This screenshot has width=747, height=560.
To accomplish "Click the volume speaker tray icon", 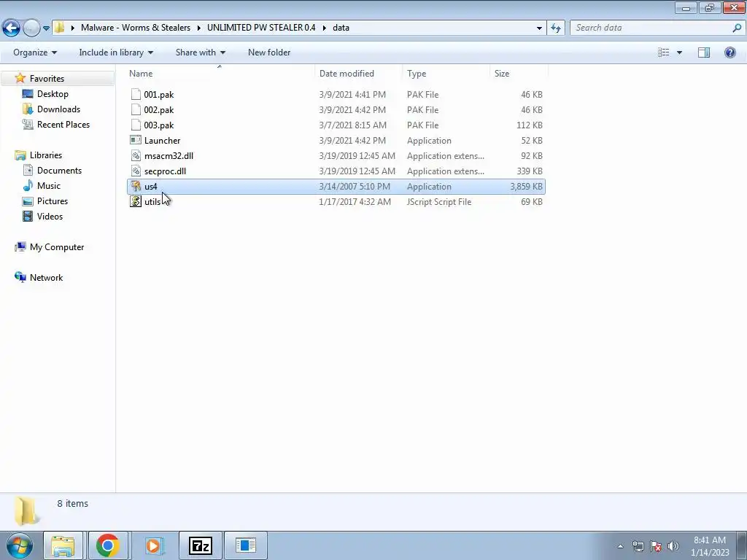I will click(x=673, y=546).
